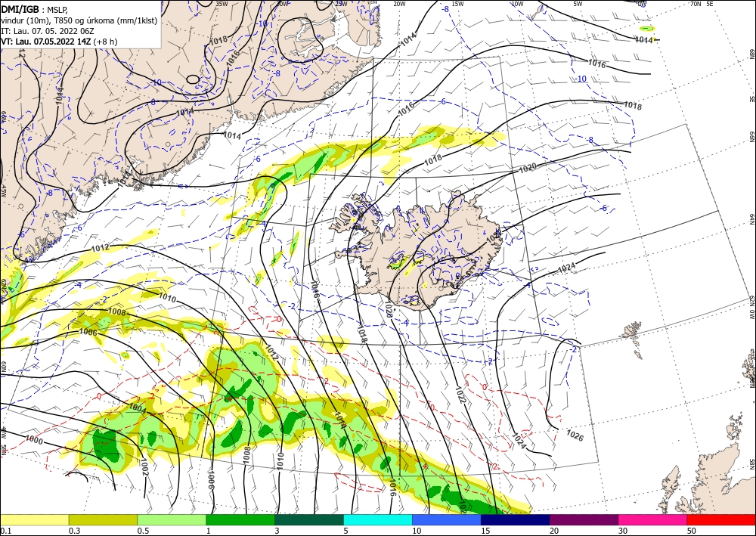The image size is (756, 536).
Task: Click the 25W longitude label
Action: point(341,4)
